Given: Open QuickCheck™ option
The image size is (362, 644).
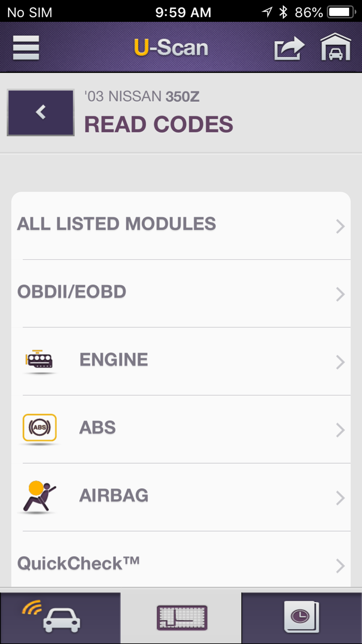Looking at the screenshot, I should (x=79, y=564).
